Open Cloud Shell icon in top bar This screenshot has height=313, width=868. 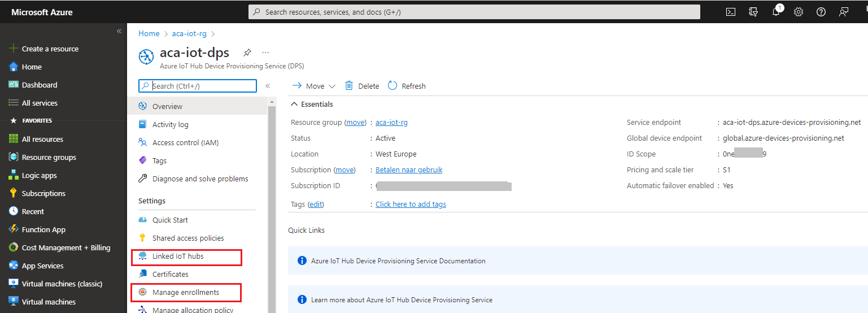730,12
